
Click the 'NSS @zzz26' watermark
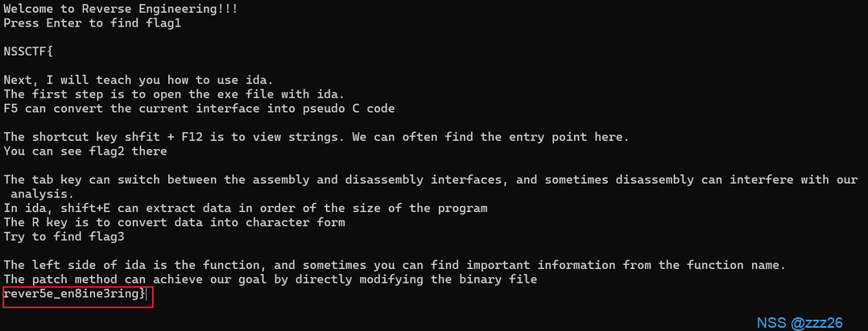[x=800, y=322]
